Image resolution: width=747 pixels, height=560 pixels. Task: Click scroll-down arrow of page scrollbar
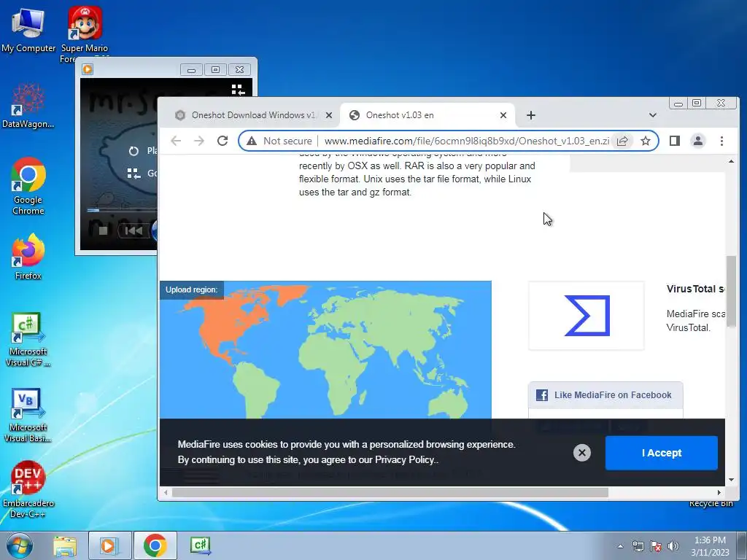click(731, 480)
